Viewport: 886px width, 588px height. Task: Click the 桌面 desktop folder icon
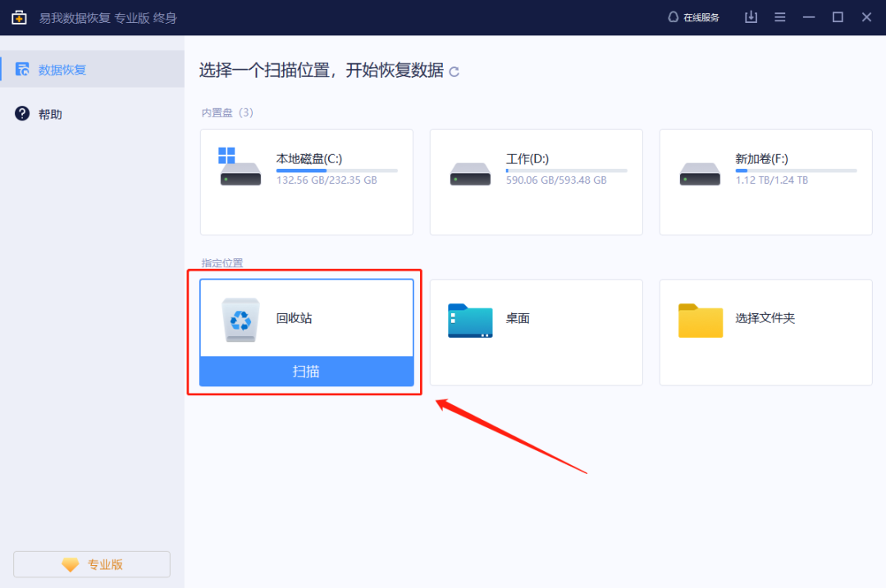click(x=470, y=321)
